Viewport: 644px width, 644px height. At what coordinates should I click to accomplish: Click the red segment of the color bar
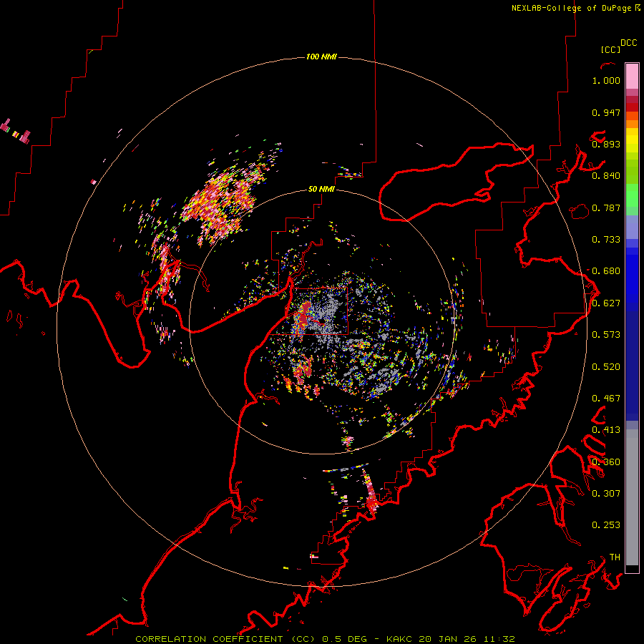(x=632, y=107)
